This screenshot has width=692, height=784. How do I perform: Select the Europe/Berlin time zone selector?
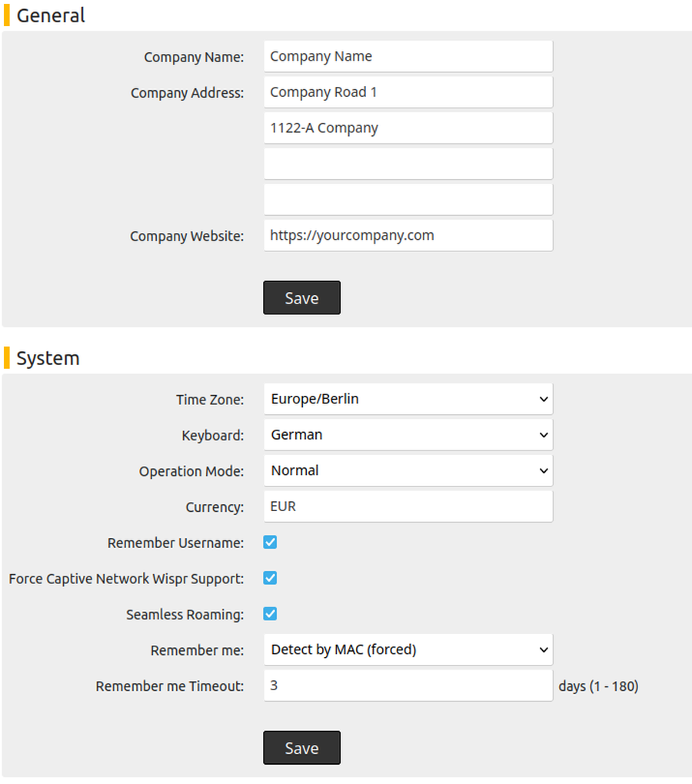click(408, 399)
